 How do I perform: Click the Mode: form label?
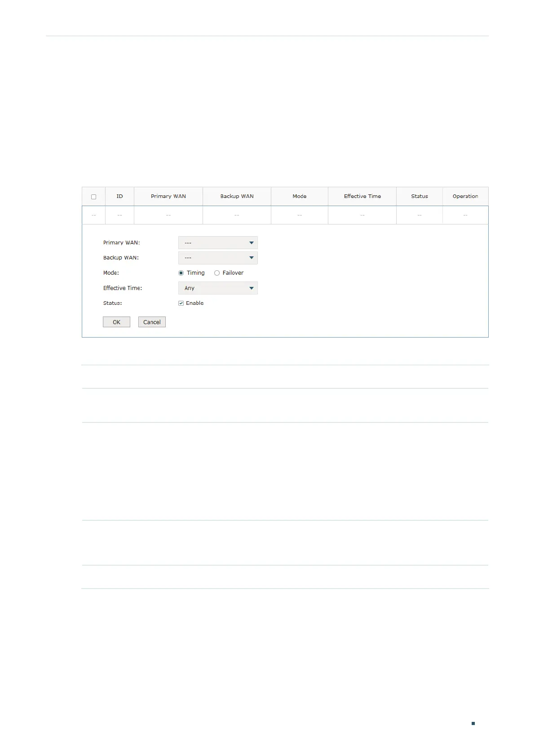point(111,273)
